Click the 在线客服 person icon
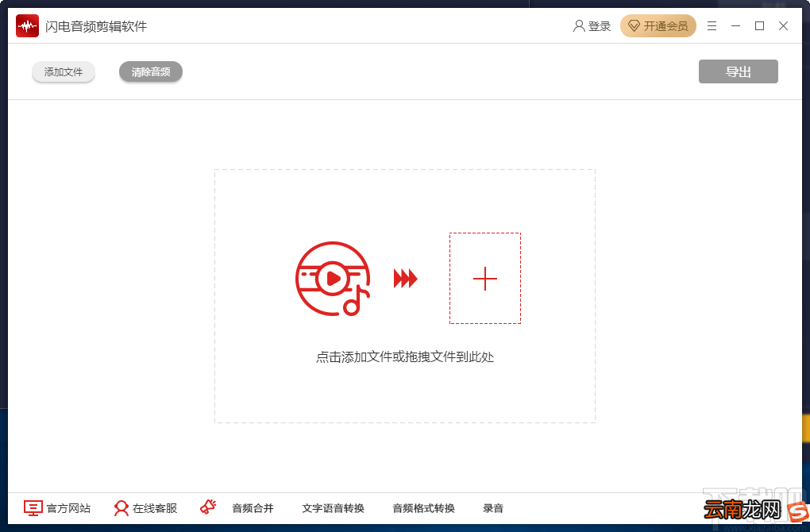The width and height of the screenshot is (810, 532). 121,508
